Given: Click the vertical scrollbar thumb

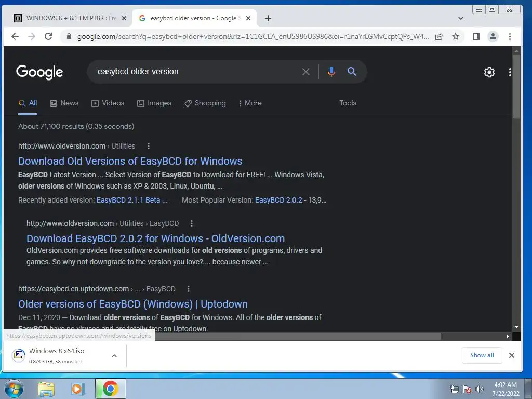Looking at the screenshot, I should [516, 86].
